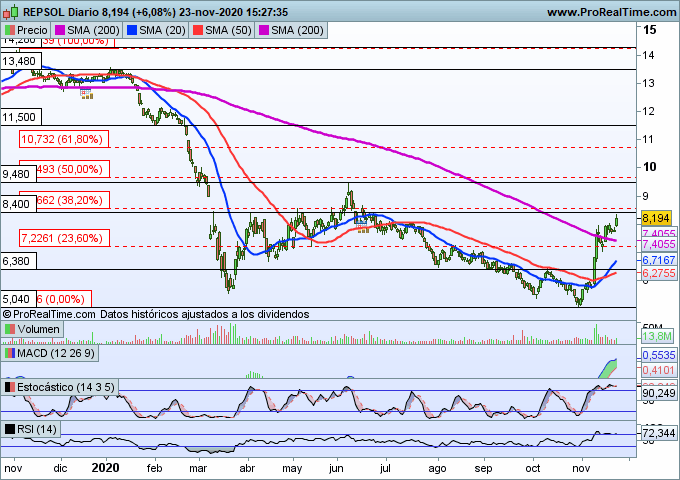Select the 0,5535 MACD value tag
This screenshot has width=680, height=480.
[x=658, y=355]
